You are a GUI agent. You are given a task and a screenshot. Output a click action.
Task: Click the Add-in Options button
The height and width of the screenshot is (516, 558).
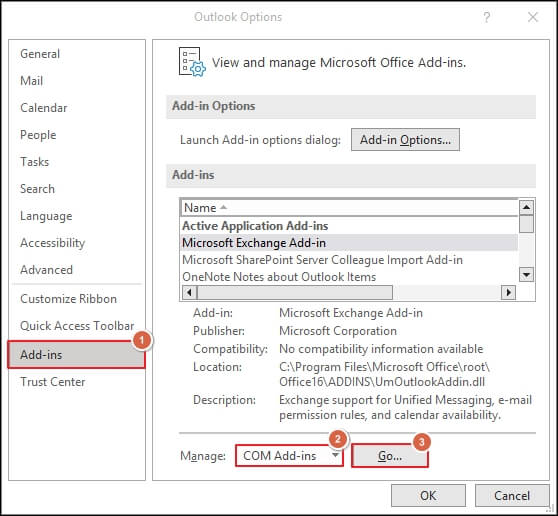[x=405, y=140]
